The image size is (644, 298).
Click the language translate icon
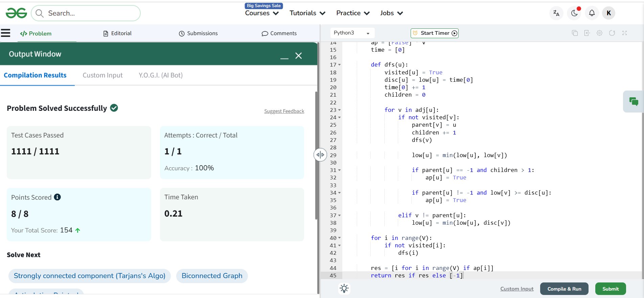click(x=556, y=13)
